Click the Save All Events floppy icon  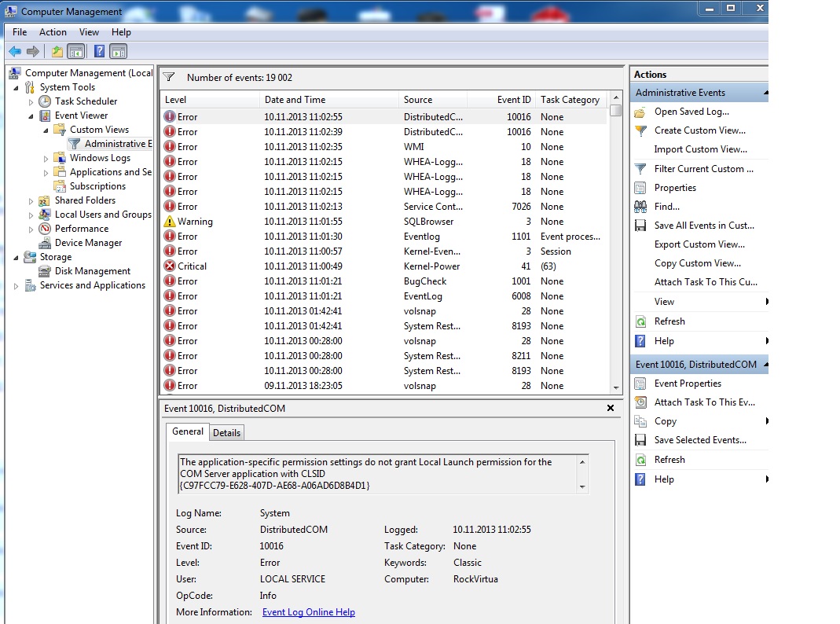[x=640, y=226]
